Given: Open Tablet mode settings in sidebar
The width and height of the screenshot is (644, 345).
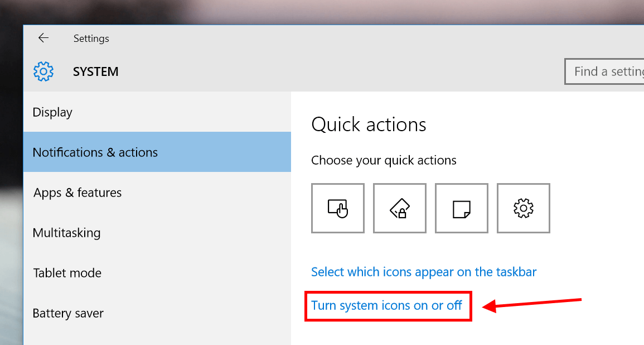Looking at the screenshot, I should (x=157, y=273).
